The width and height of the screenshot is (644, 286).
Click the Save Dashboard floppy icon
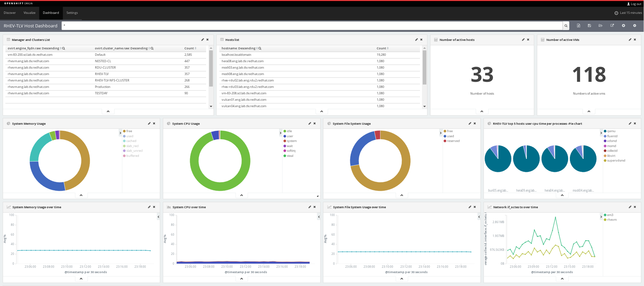pos(589,26)
